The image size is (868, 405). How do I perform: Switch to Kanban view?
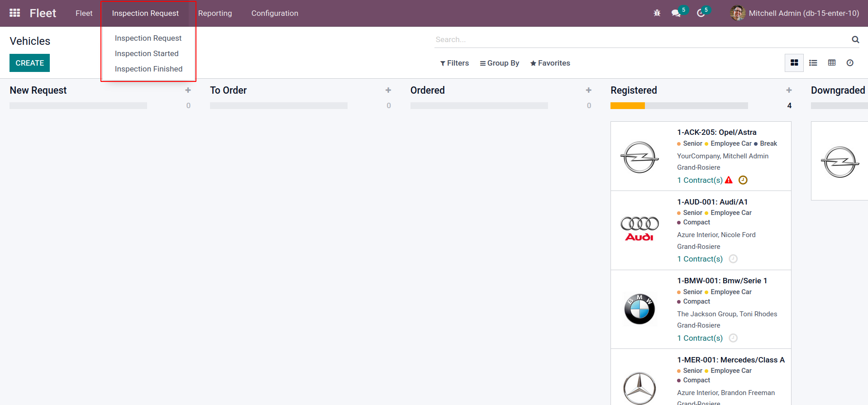794,63
